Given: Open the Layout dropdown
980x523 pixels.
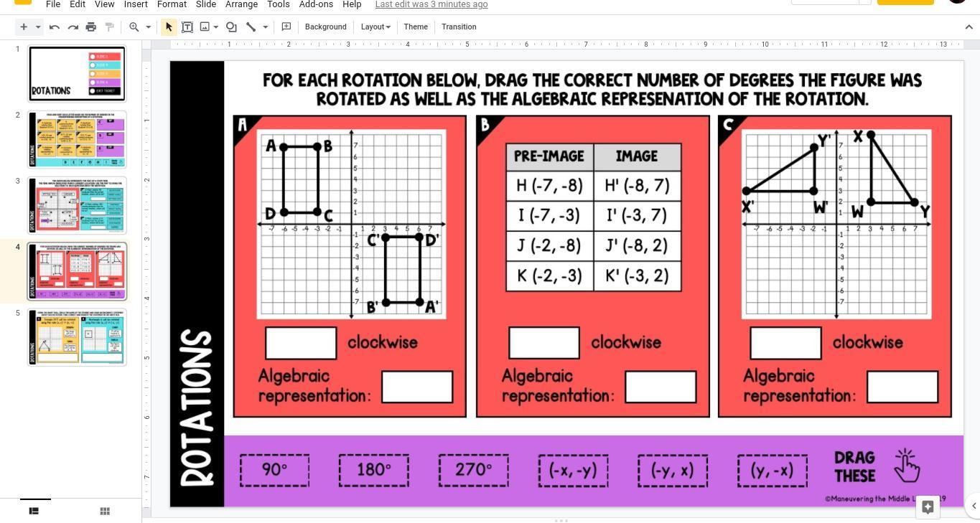Looking at the screenshot, I should 375,27.
